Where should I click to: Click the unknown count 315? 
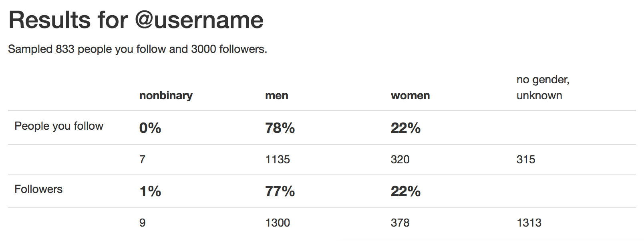point(526,159)
